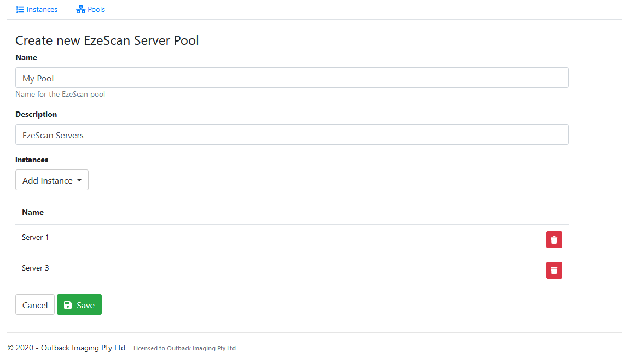Select the Server 1 row name

click(x=35, y=237)
